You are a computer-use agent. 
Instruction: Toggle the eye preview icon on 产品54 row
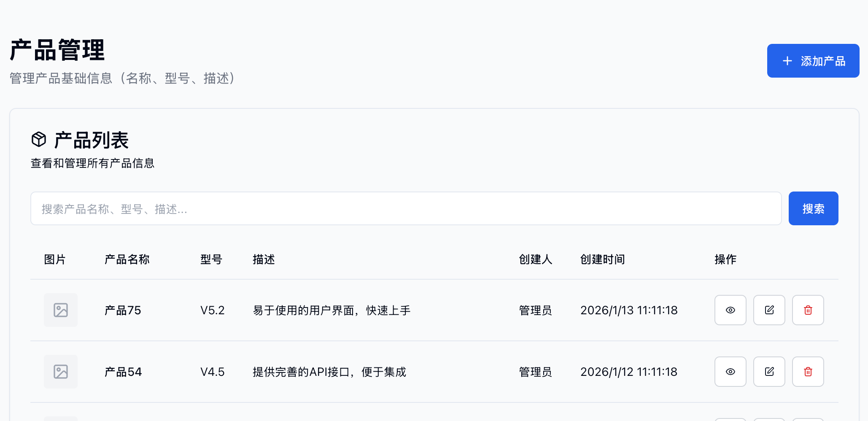(x=730, y=372)
